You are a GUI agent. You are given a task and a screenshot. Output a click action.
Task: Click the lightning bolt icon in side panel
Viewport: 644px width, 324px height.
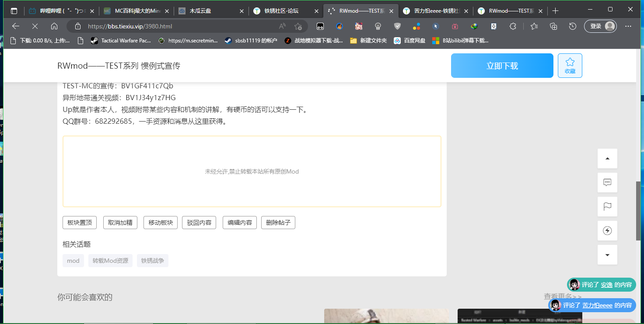[x=607, y=231]
